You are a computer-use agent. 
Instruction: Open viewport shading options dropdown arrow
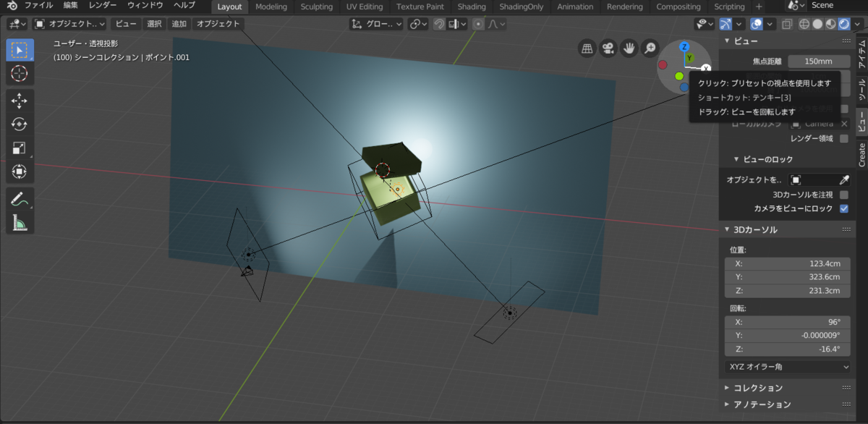point(858,24)
